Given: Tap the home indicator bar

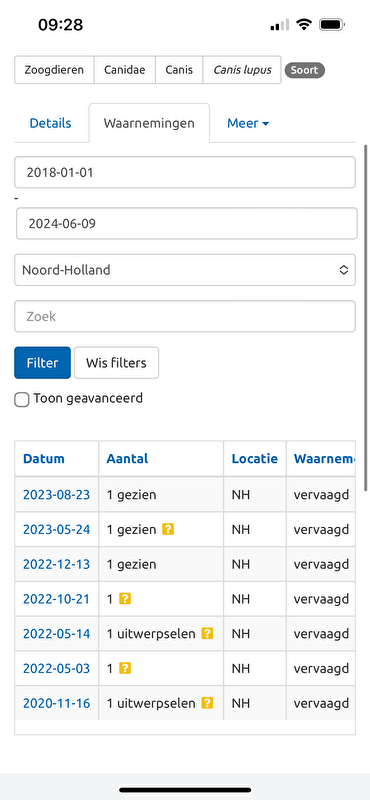Looking at the screenshot, I should [185, 790].
